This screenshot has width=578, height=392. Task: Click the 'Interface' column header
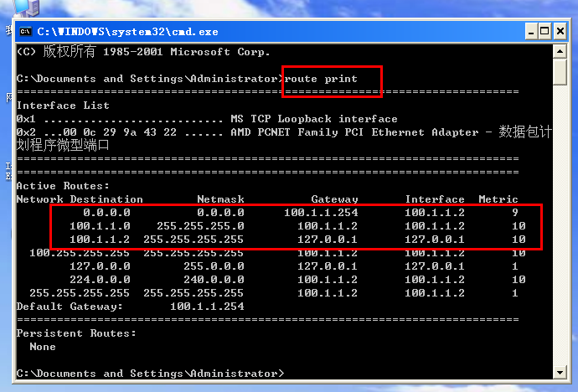(x=435, y=199)
